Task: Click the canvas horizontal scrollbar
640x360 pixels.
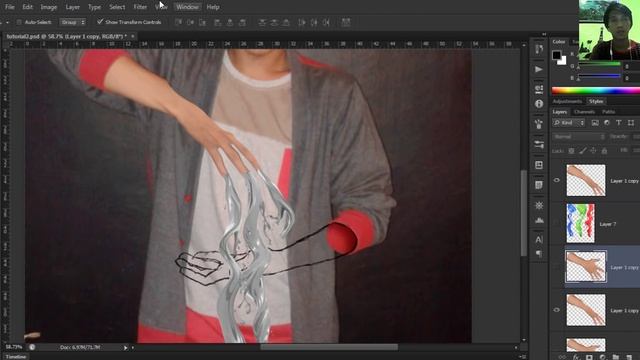Action: (329, 347)
